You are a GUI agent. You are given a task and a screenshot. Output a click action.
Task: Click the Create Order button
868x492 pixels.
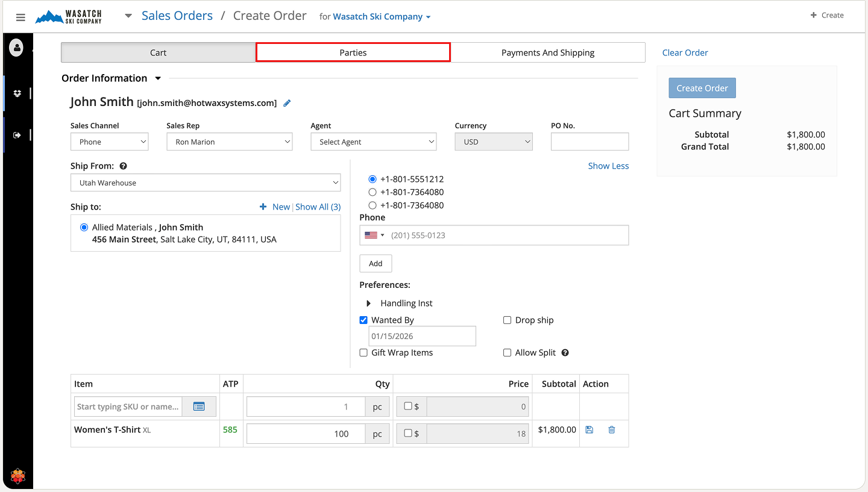[702, 88]
